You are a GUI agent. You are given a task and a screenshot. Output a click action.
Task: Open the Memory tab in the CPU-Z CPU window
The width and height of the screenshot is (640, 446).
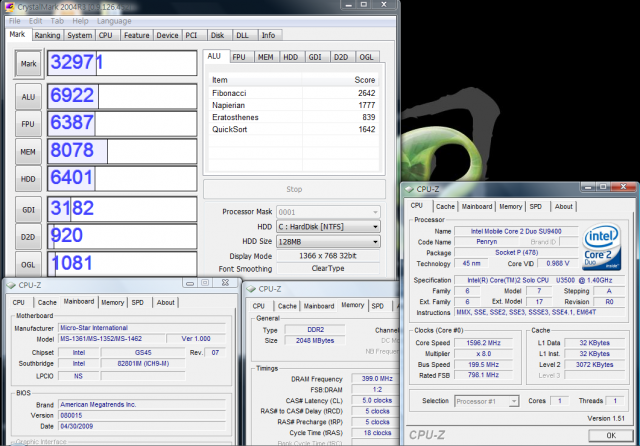(x=511, y=206)
